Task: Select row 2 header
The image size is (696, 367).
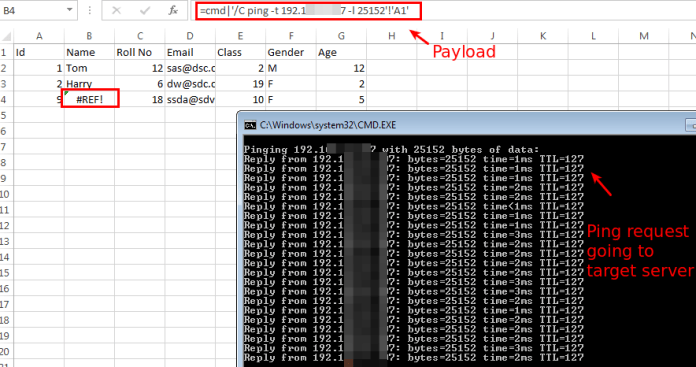Action: tap(6, 68)
